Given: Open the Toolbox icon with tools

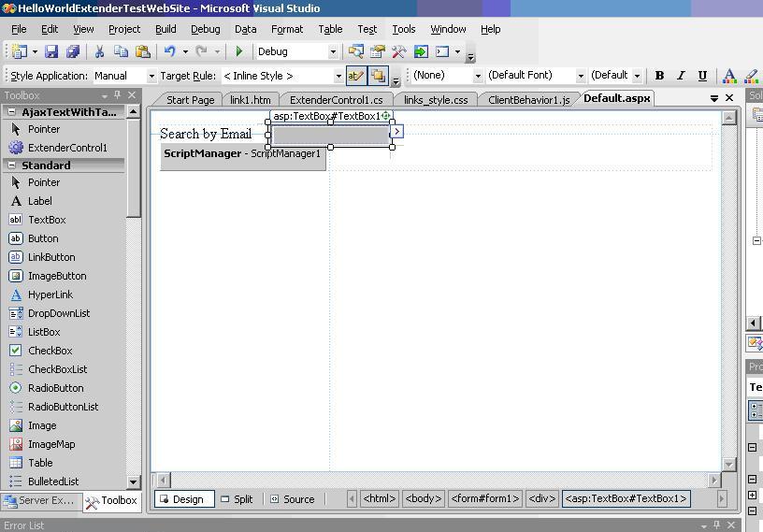Looking at the screenshot, I should [x=399, y=51].
